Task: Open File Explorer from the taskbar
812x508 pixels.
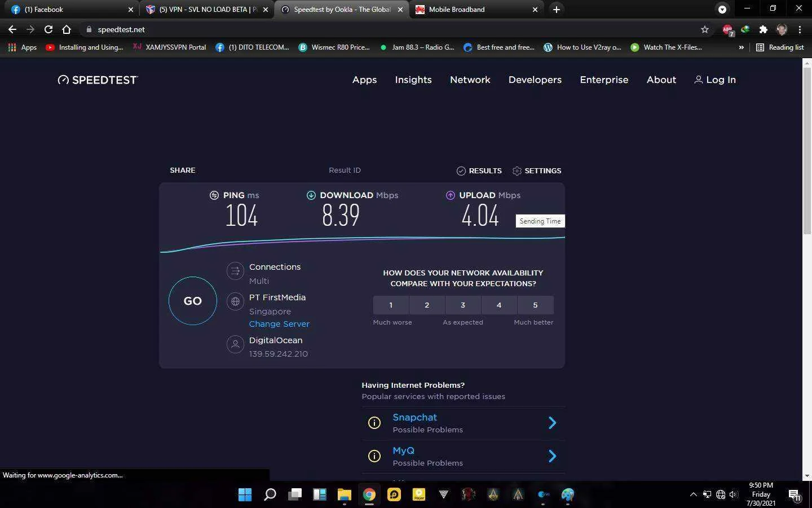Action: (x=344, y=494)
